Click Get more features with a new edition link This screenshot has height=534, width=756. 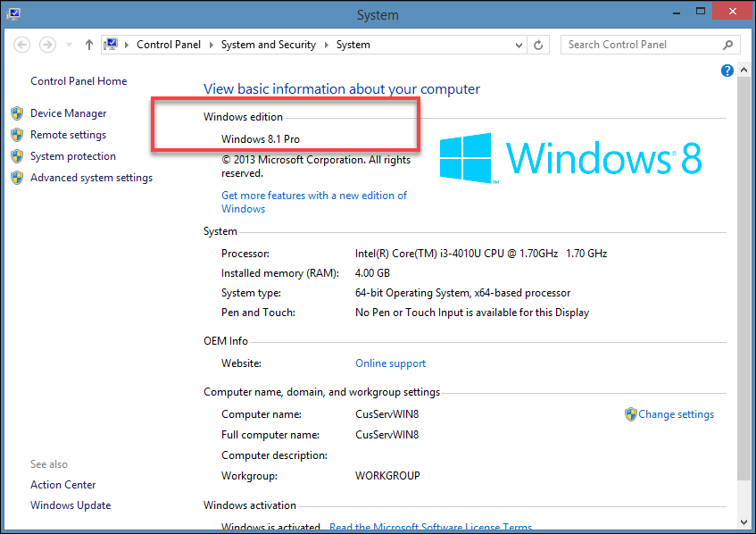click(314, 202)
